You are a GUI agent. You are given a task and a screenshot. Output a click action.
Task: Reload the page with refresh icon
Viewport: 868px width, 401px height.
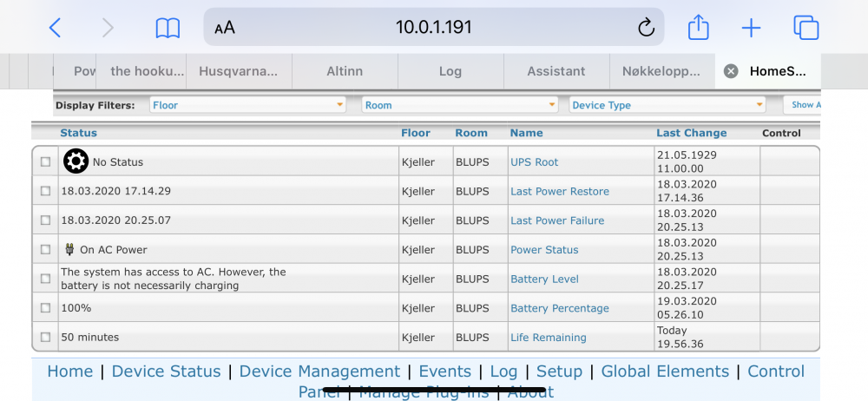(x=646, y=28)
